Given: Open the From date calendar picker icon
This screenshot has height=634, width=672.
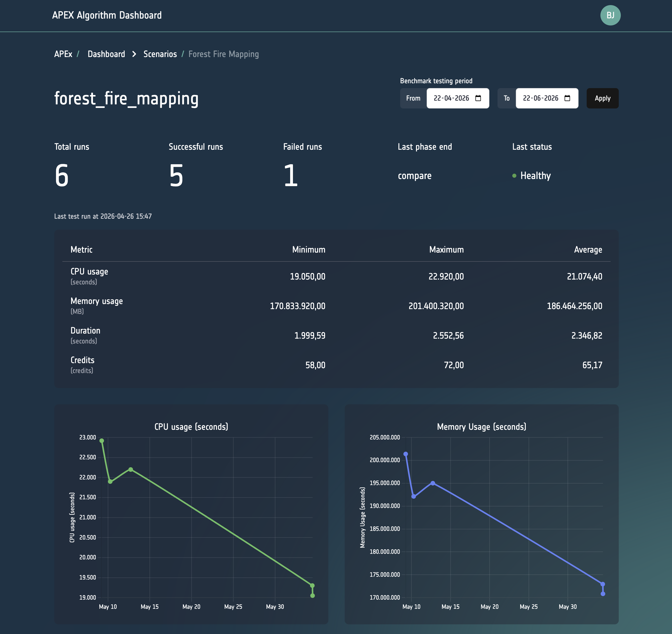Looking at the screenshot, I should click(x=478, y=98).
